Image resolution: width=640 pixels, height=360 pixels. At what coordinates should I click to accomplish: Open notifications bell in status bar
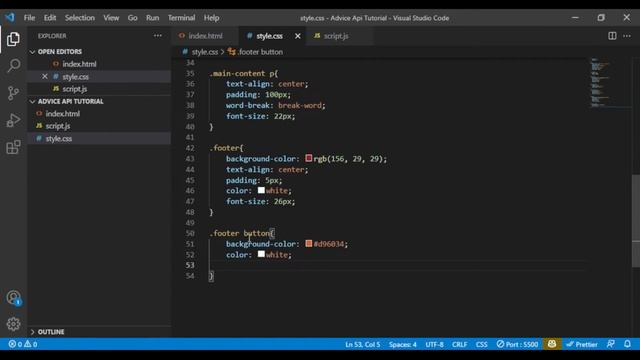[x=627, y=344]
